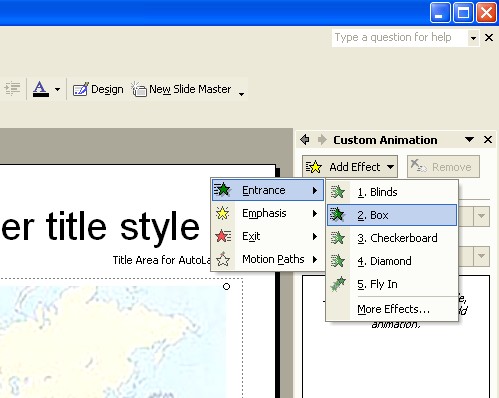Open the Custom Animation pane menu arrow

(x=469, y=139)
